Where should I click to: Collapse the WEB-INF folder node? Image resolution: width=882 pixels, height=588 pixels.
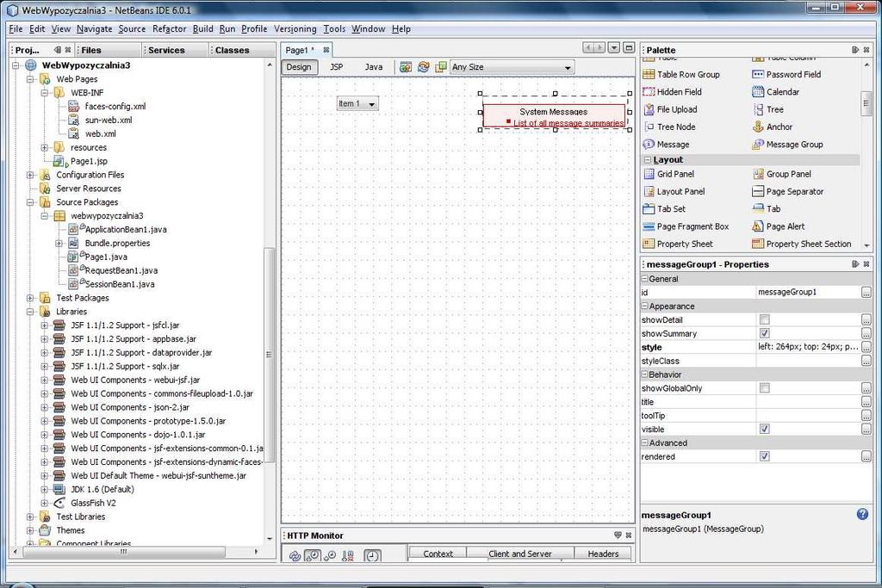tap(45, 93)
